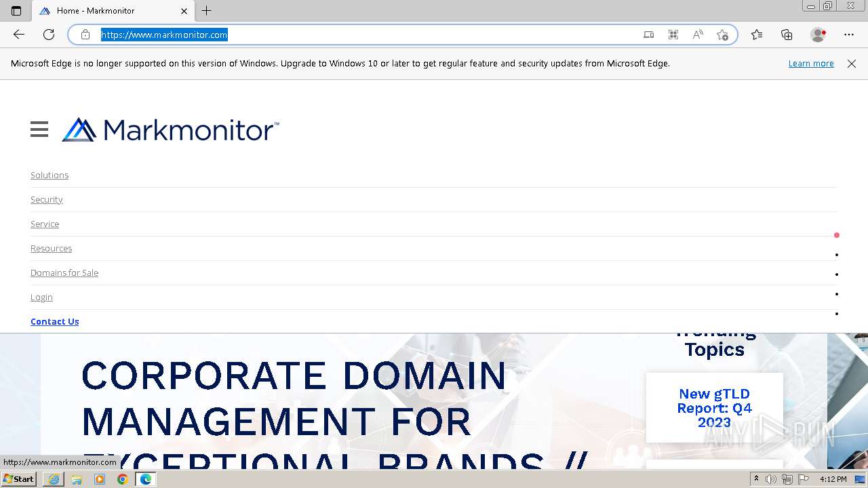The image size is (868, 488).
Task: Click the apps grid icon in address bar
Action: tap(673, 35)
